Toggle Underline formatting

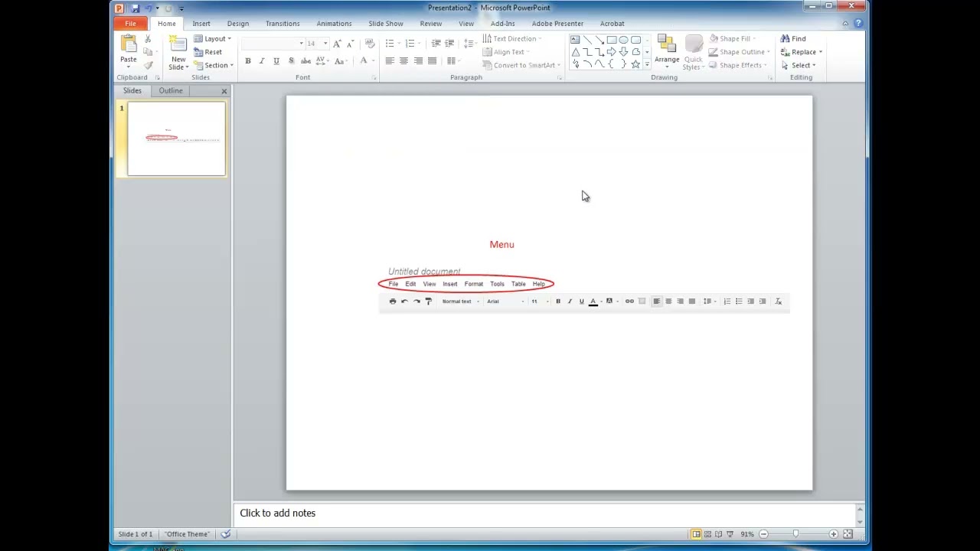(276, 61)
